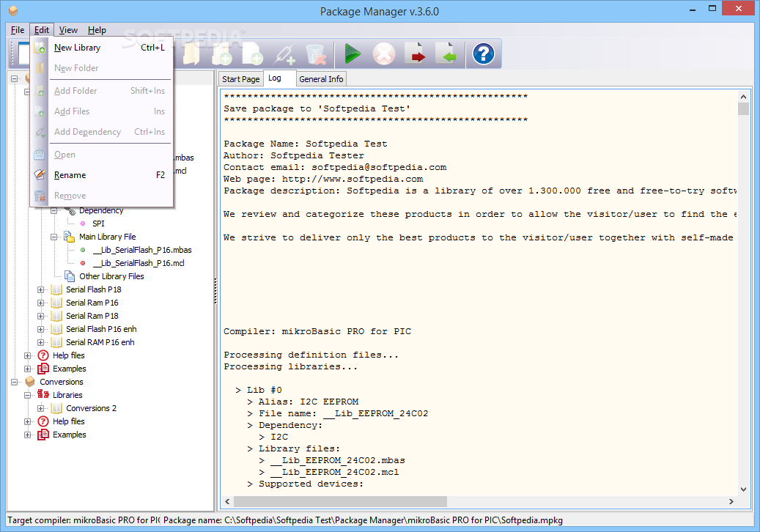Expand the Serial Flash P16 enh node
The image size is (760, 532).
pyautogui.click(x=41, y=329)
